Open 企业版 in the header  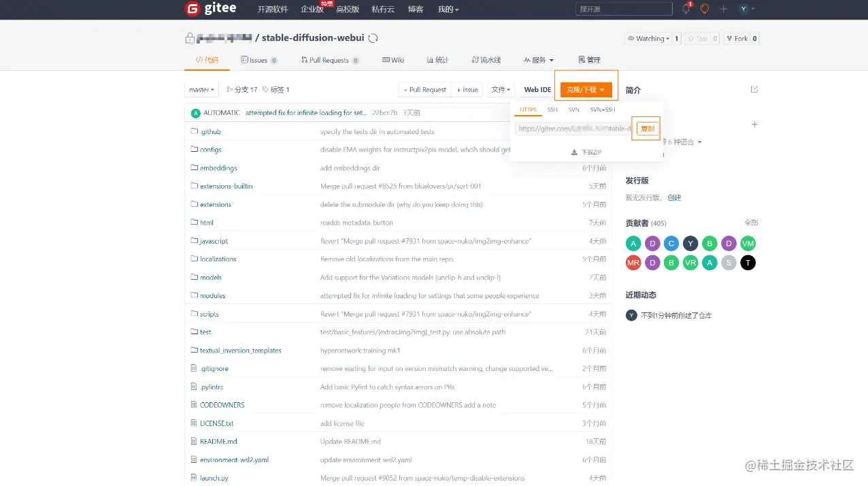(312, 10)
